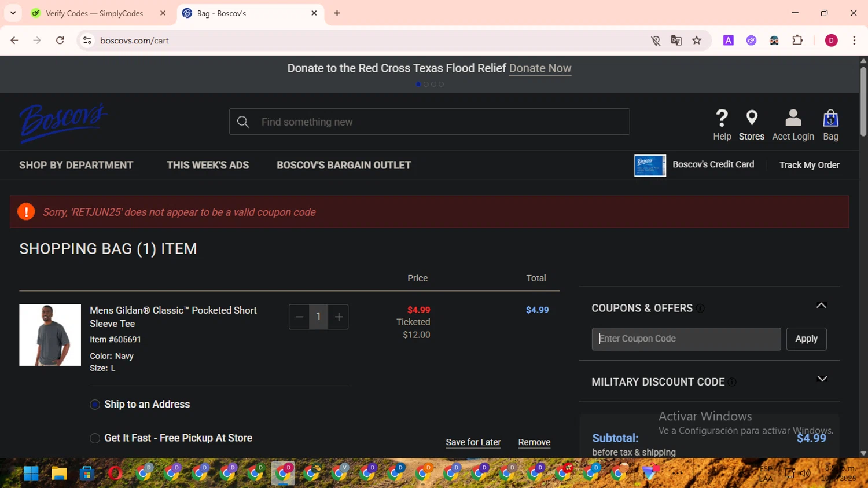Click the page vertical scrollbar
Image resolution: width=868 pixels, height=488 pixels.
pos(863,102)
